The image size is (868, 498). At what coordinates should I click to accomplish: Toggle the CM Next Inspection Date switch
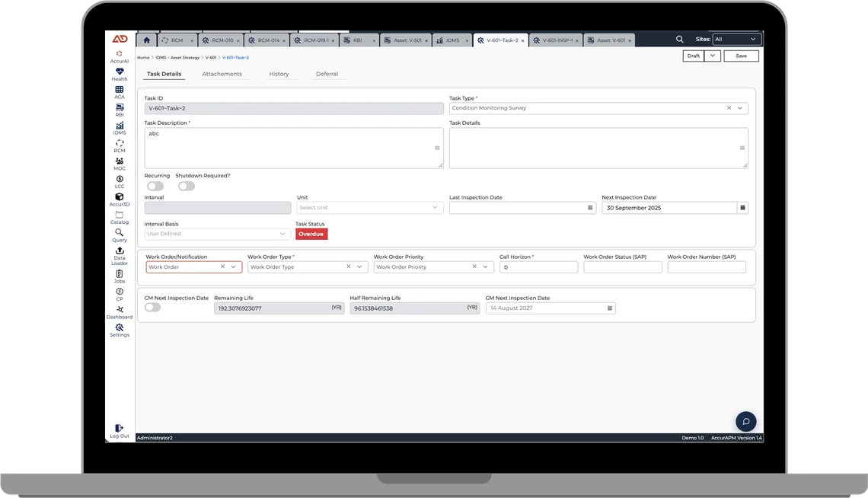153,307
